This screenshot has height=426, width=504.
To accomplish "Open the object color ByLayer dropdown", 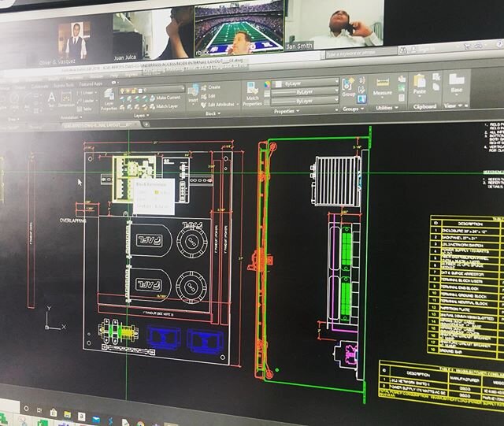I will pyautogui.click(x=306, y=83).
